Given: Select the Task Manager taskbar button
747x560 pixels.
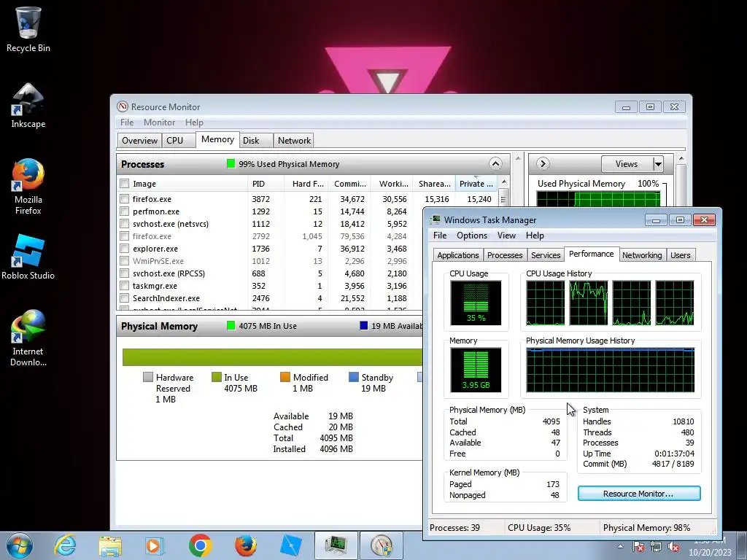Looking at the screenshot, I should (336, 545).
